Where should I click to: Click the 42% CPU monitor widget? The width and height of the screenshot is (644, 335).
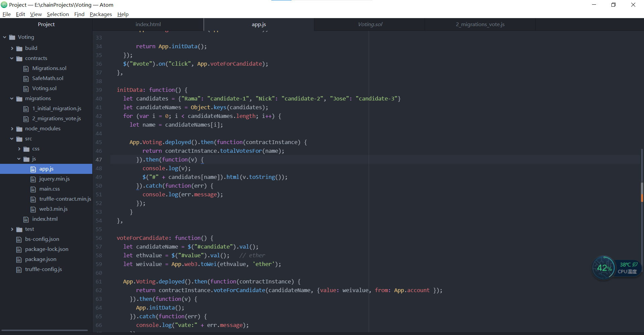click(604, 268)
